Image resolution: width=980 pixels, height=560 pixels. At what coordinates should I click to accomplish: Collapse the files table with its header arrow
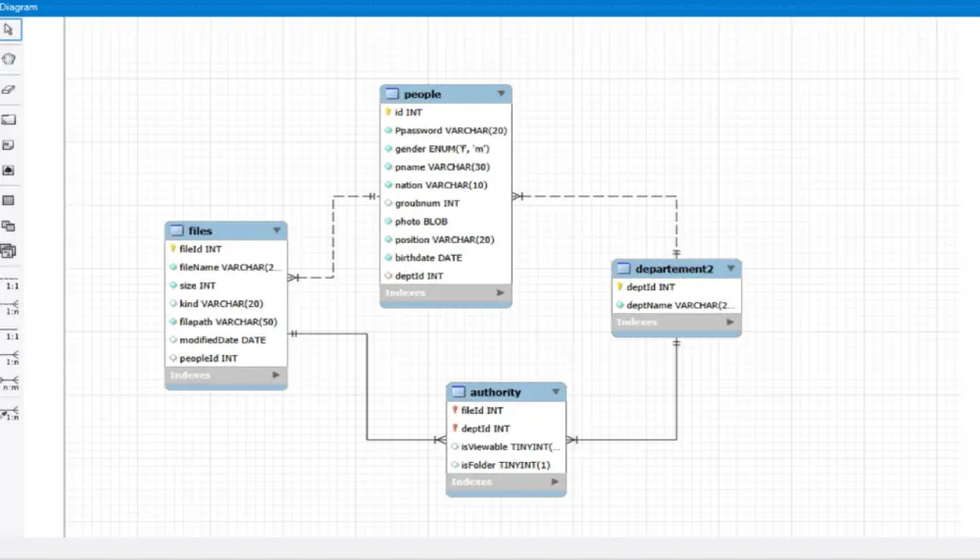tap(277, 230)
